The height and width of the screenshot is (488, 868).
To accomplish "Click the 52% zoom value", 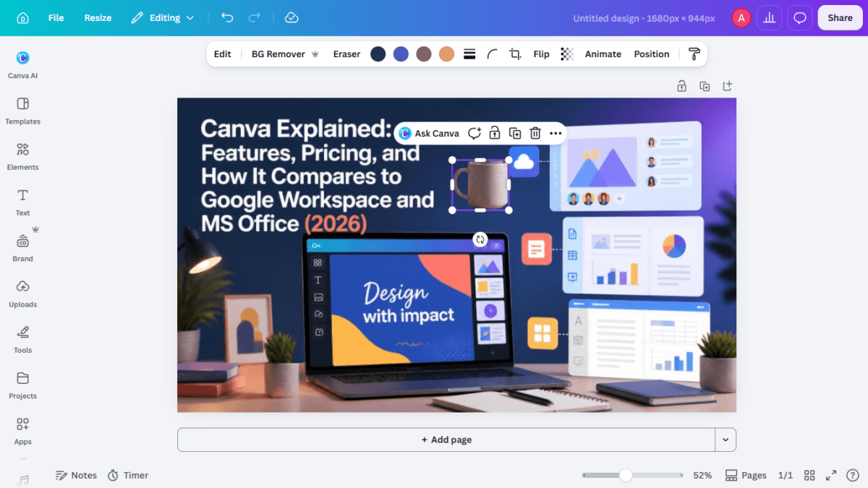I will coord(702,475).
